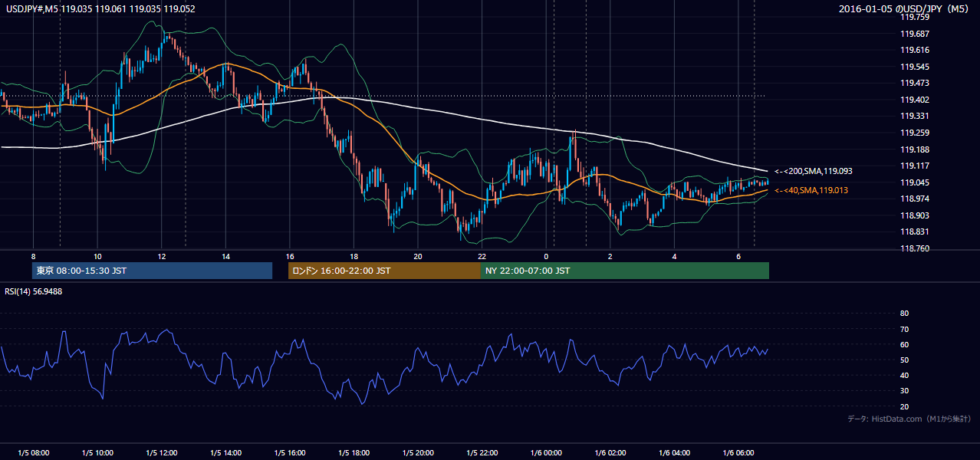Click the RSI 50 level label
Viewport: 980px width, 460px height.
tap(904, 360)
